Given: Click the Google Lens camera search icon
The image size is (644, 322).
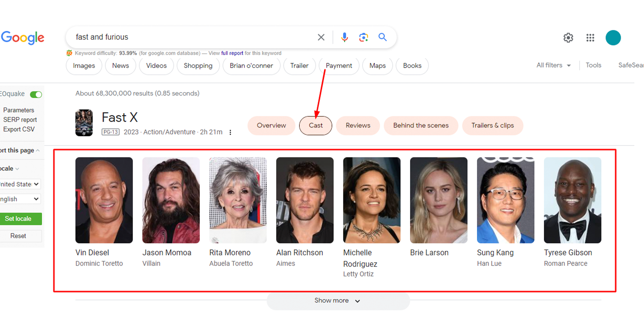Looking at the screenshot, I should tap(363, 37).
